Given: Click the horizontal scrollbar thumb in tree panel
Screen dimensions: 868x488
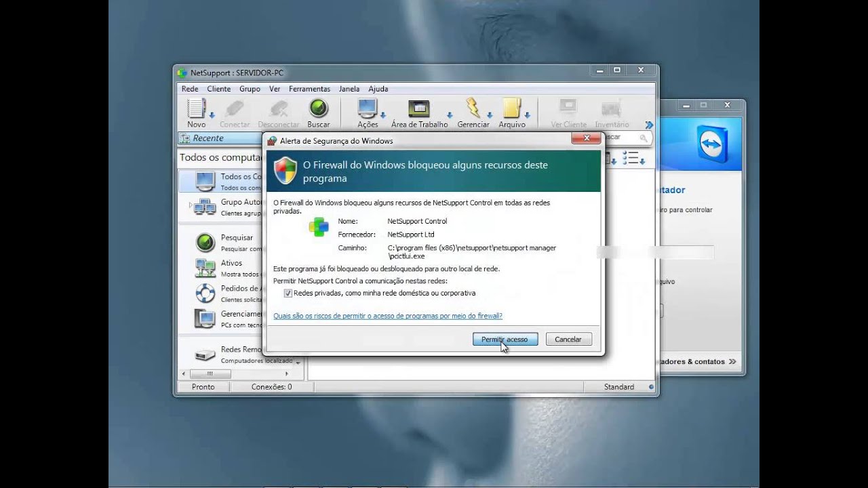Looking at the screenshot, I should coord(210,373).
